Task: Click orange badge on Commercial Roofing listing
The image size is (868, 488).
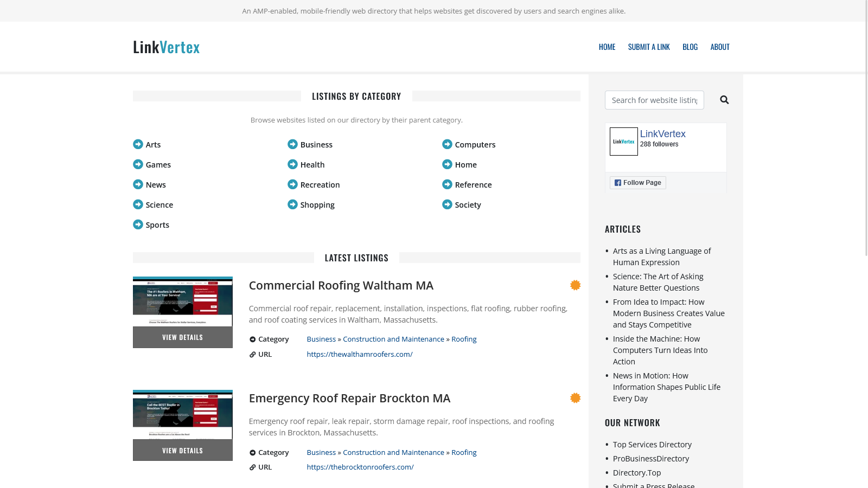Action: [x=576, y=285]
